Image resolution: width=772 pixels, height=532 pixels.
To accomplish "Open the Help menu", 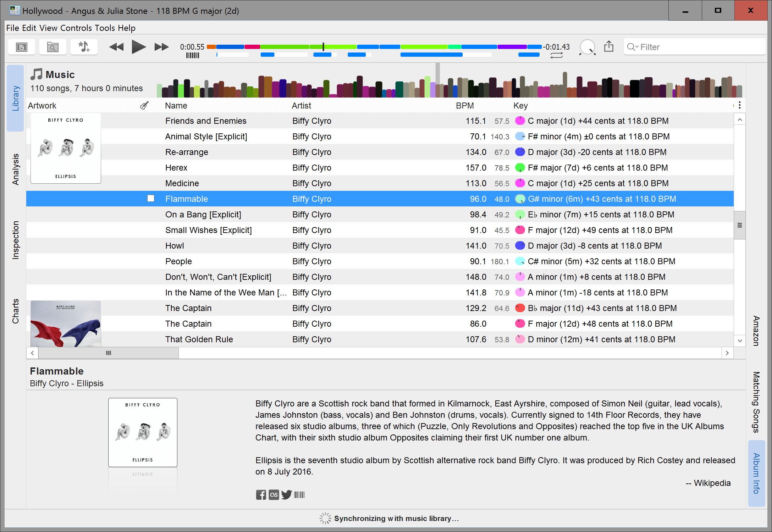I will [127, 28].
